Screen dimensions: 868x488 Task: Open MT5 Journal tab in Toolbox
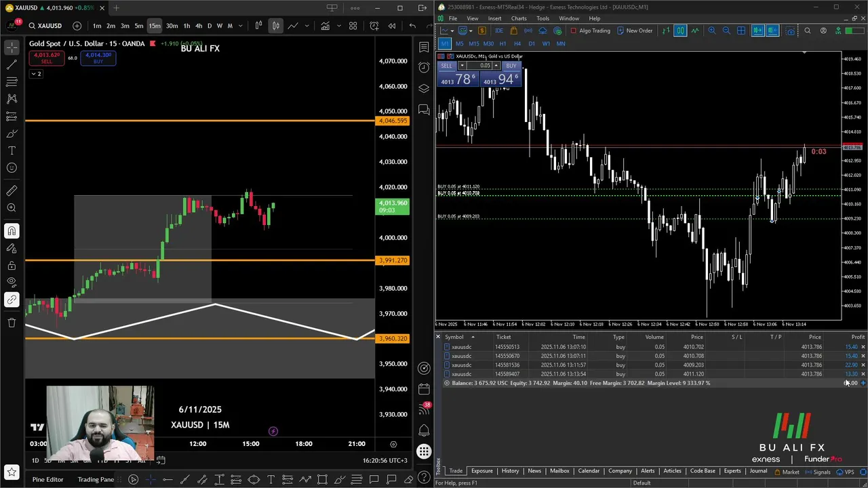[758, 471]
